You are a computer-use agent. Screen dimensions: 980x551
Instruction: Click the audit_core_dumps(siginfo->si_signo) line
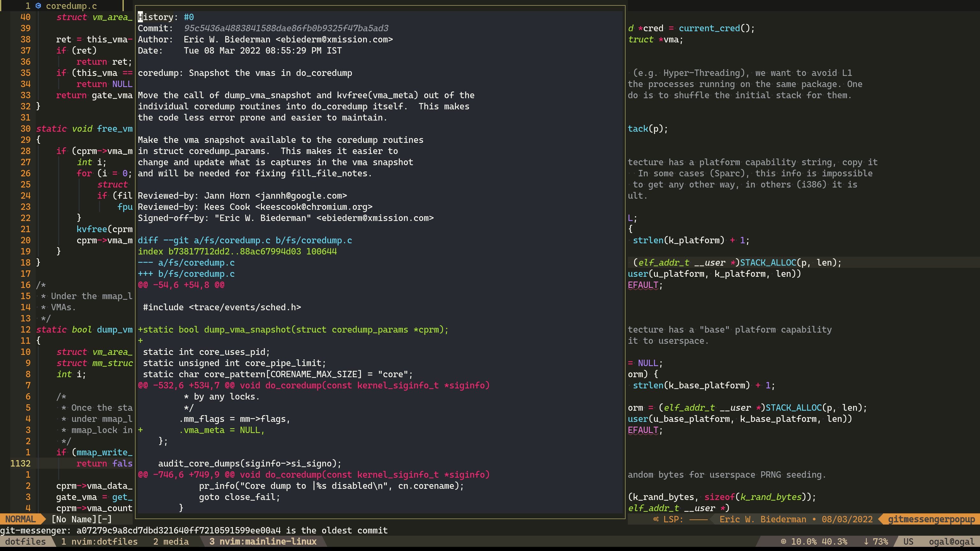pyautogui.click(x=249, y=463)
